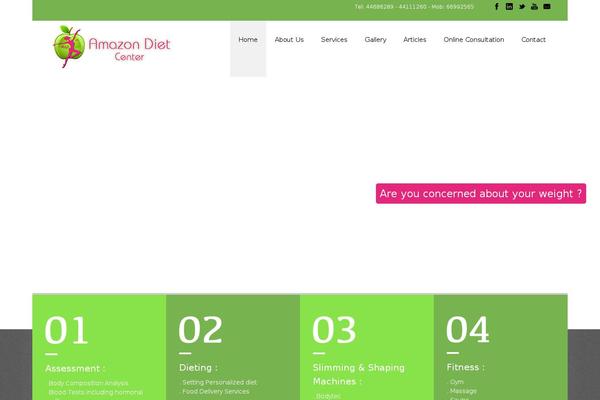
Task: Click the email envelope icon
Action: (x=547, y=7)
